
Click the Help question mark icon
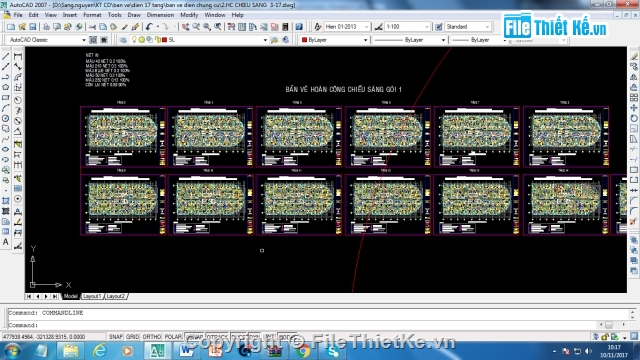pos(299,27)
